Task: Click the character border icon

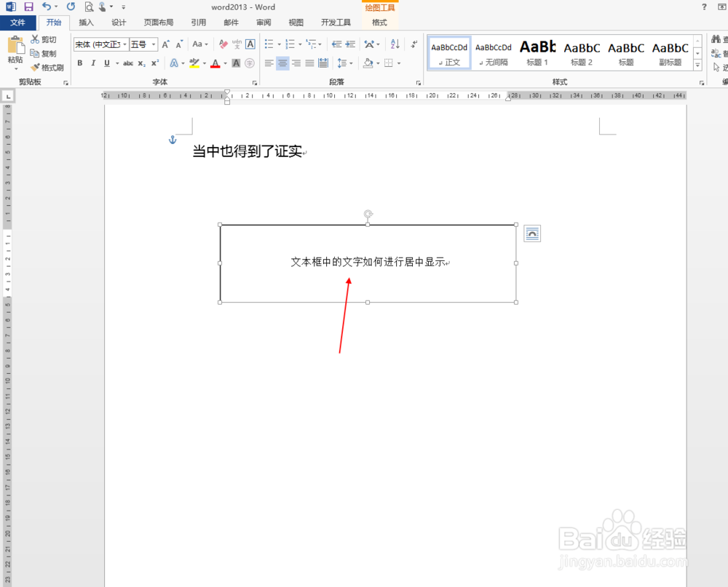Action: [250, 44]
